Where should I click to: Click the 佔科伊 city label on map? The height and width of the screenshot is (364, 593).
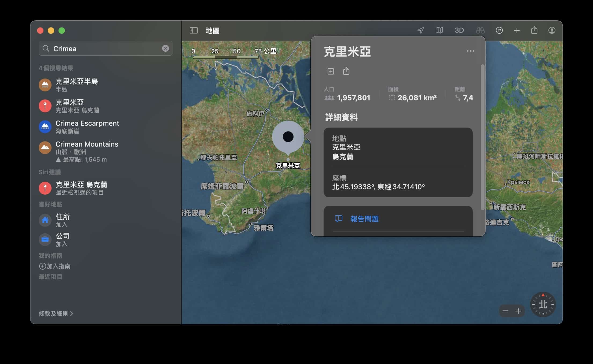click(x=255, y=114)
